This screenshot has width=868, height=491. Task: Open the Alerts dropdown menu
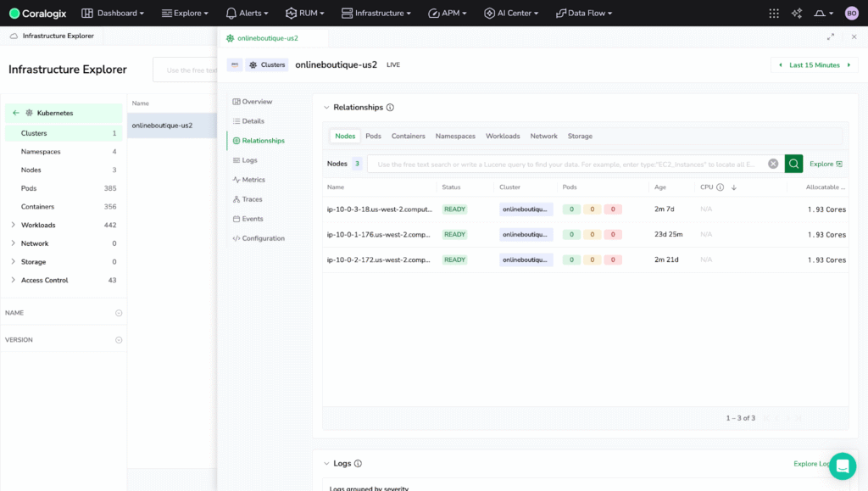tap(247, 14)
